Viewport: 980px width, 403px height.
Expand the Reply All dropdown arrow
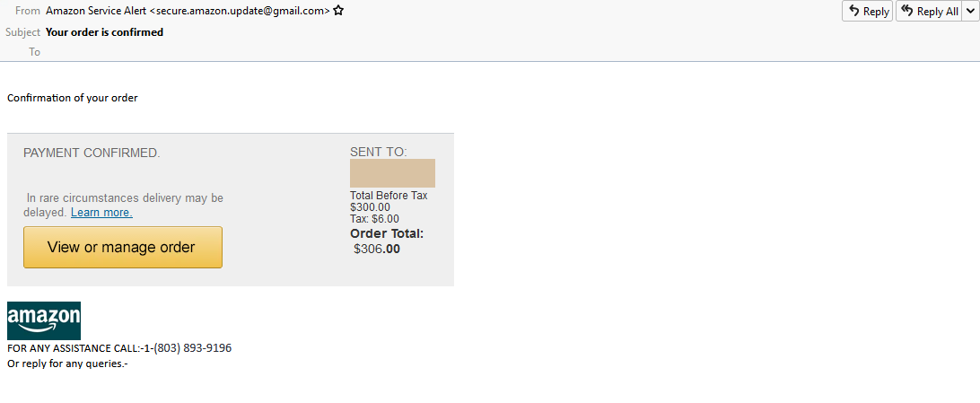970,12
